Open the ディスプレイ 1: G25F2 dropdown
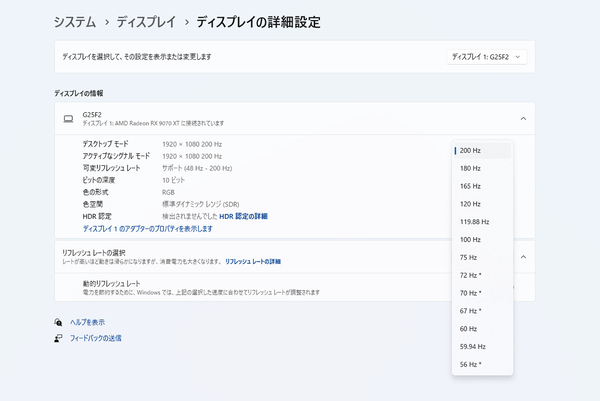 tap(486, 57)
